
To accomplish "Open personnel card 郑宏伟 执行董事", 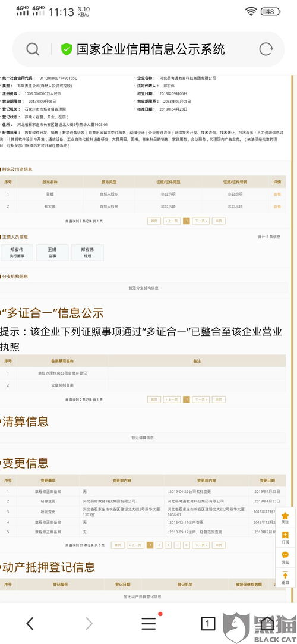I will click(17, 253).
